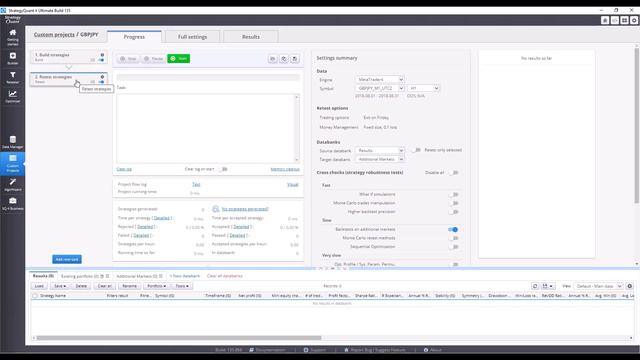
Task: Open settings gear on Retest strategies task
Action: (102, 76)
